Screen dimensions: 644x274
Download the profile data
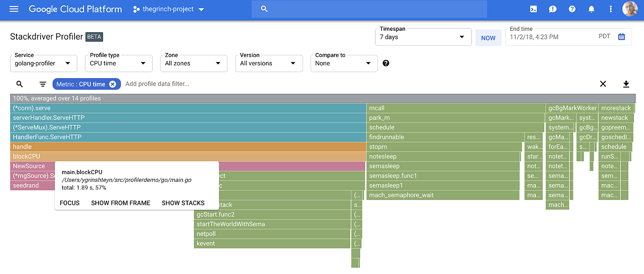point(626,84)
